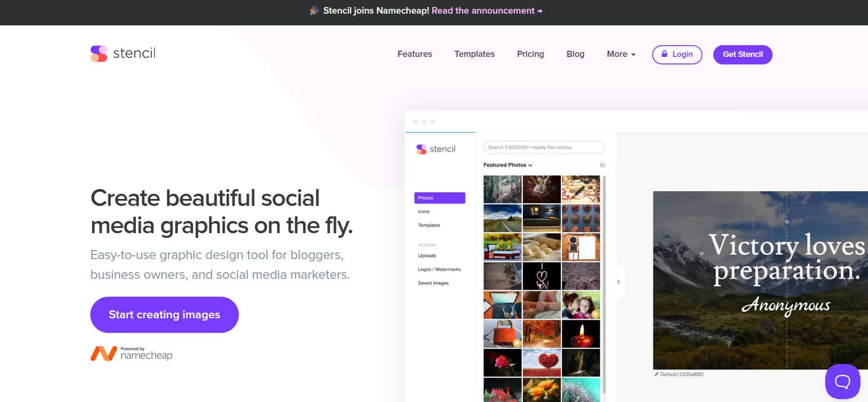Viewport: 868px width, 402px height.
Task: Click the pencil icon next to Default (1200x800)
Action: point(656,374)
